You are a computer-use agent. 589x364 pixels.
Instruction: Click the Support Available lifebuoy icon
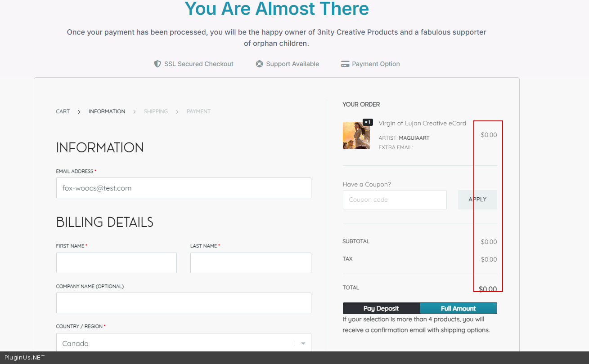coord(259,64)
